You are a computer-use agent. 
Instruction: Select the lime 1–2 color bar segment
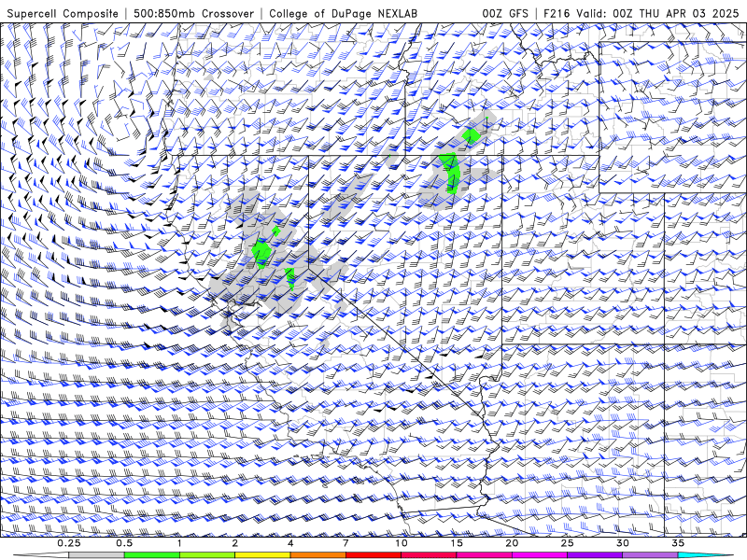coord(207,555)
